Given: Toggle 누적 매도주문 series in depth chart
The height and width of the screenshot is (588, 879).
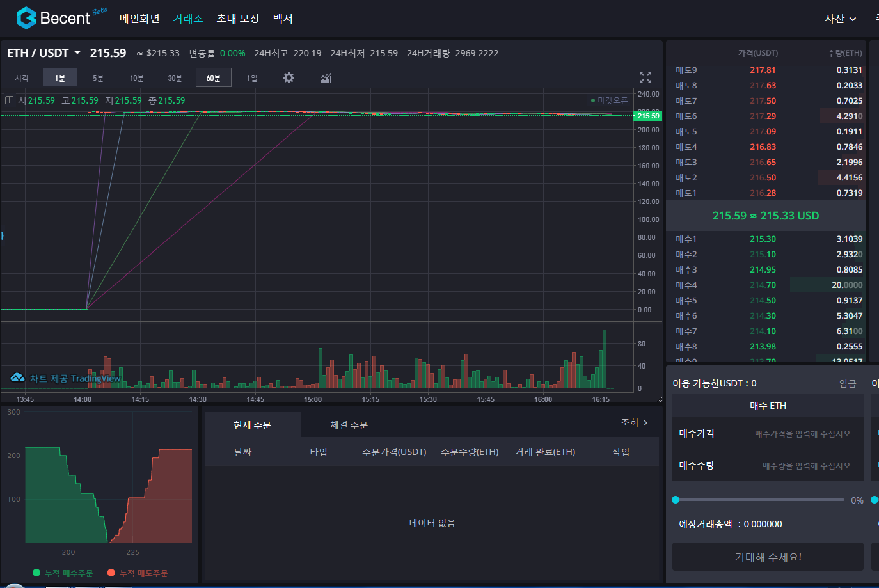Looking at the screenshot, I should 138,573.
